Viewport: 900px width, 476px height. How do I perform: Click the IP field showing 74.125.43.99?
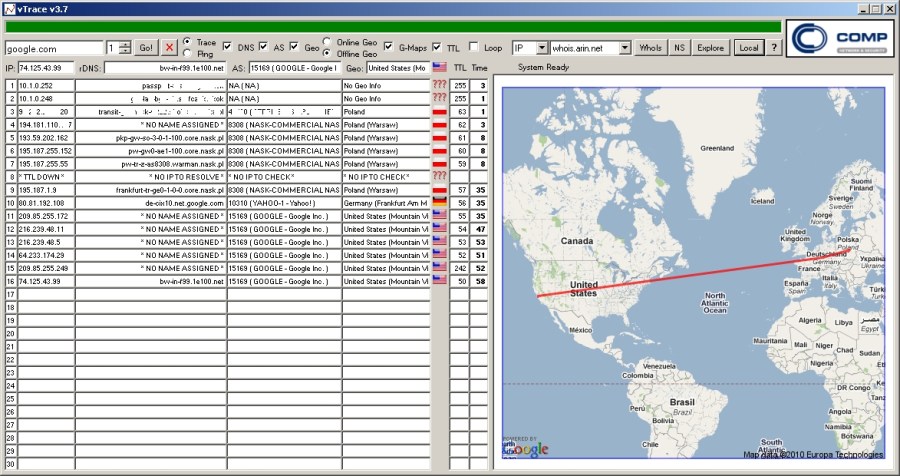pyautogui.click(x=46, y=68)
